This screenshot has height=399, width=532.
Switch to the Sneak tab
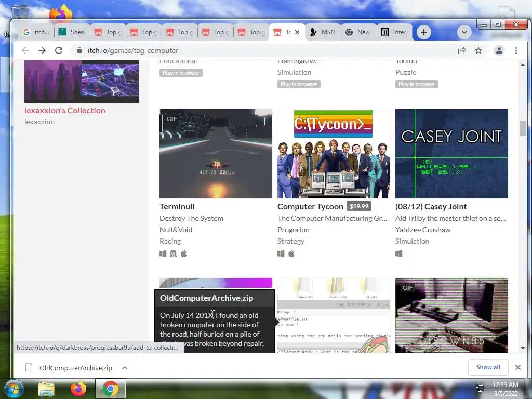click(x=72, y=32)
